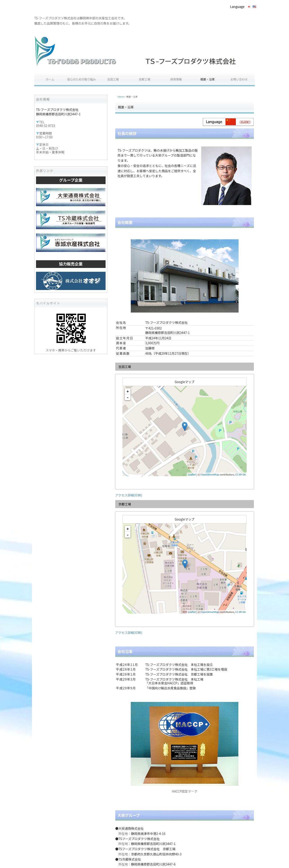
Task: Click アクセス詳細(印刷) under 吉田工場 map
Action: coord(129,495)
